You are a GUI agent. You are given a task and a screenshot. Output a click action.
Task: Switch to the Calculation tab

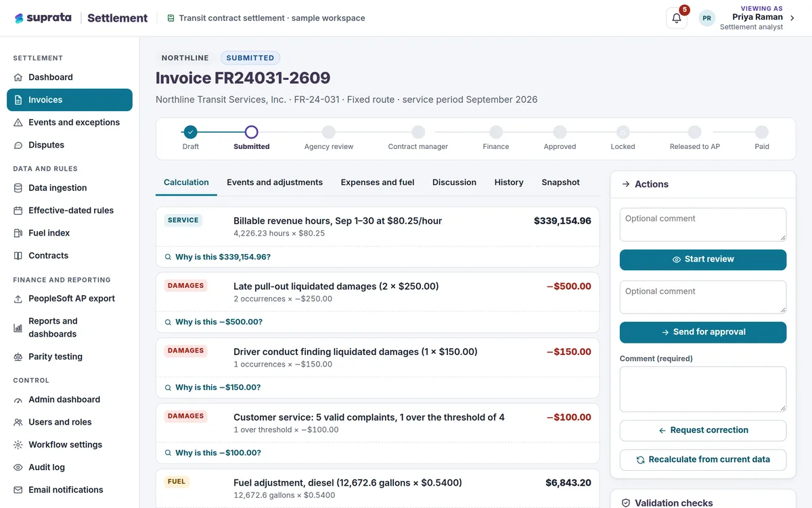coord(186,182)
